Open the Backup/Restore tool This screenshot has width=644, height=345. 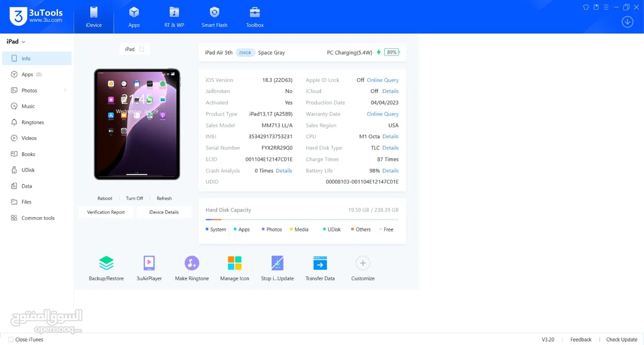point(106,268)
